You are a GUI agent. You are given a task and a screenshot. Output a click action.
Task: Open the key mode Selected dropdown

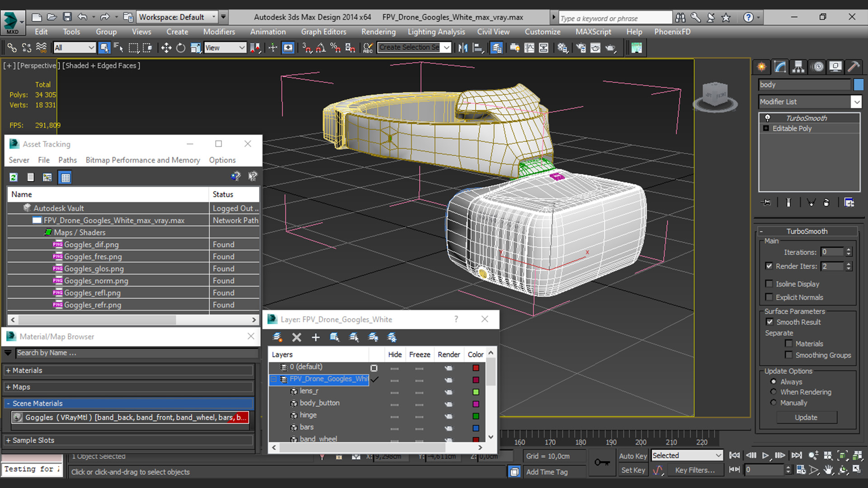[687, 455]
